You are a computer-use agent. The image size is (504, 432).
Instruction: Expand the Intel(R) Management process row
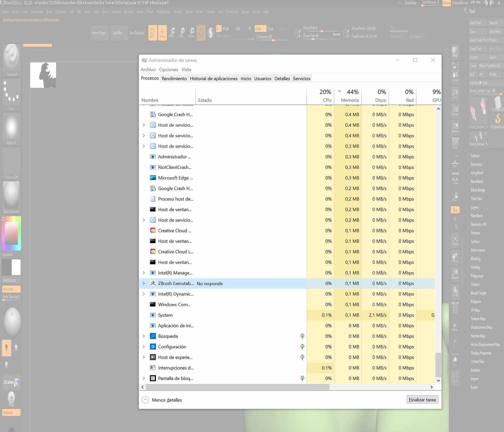[x=144, y=273]
